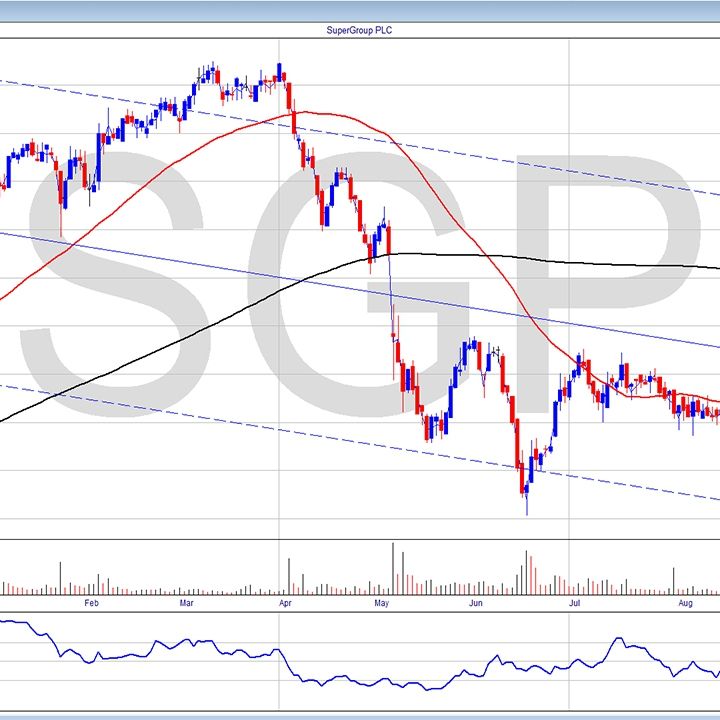
Task: Select the highest candlestick before April
Action: 280,72
